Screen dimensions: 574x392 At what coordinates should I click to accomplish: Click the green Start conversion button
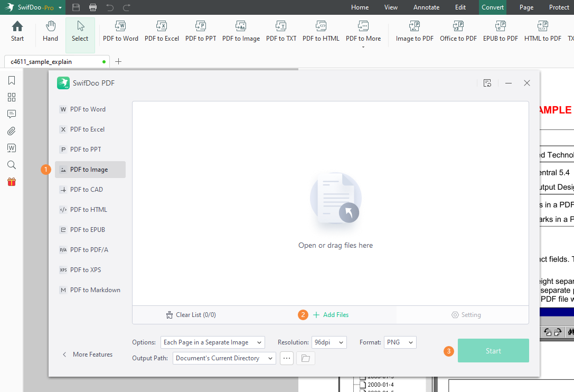[x=493, y=351]
